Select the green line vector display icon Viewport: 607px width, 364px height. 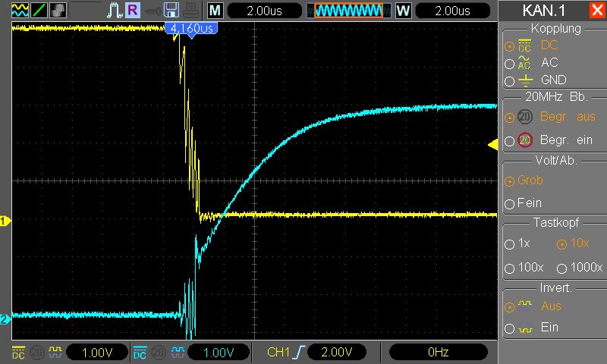(x=39, y=10)
